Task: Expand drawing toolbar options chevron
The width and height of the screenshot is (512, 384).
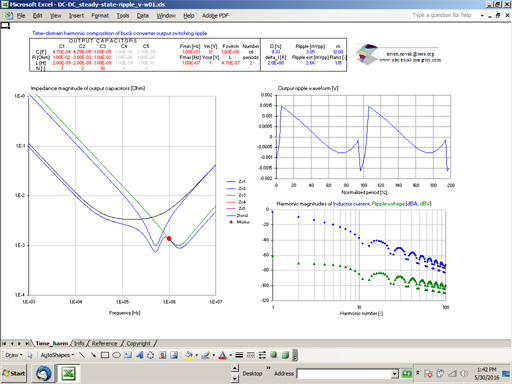Action: click(x=295, y=355)
